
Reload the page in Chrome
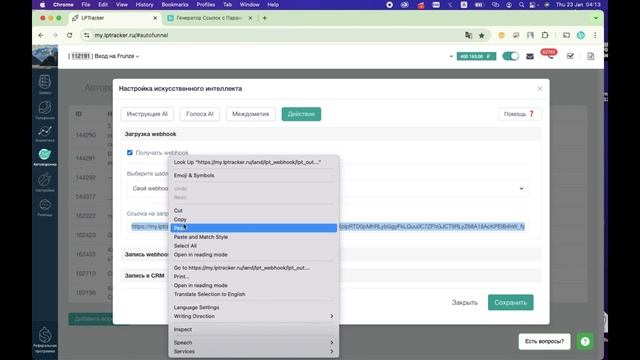[70, 36]
